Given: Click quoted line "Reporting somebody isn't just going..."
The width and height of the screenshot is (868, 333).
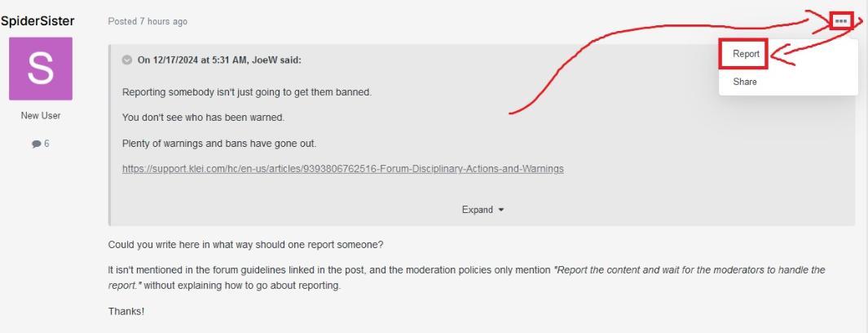Looking at the screenshot, I should [x=246, y=92].
